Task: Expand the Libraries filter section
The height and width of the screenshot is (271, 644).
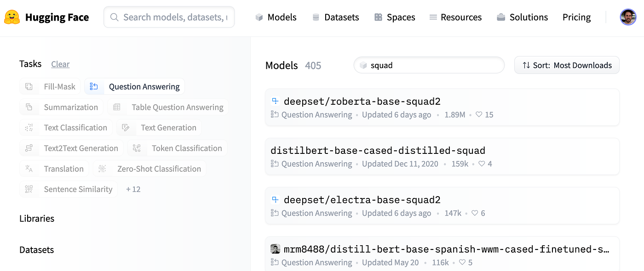Action: [37, 218]
